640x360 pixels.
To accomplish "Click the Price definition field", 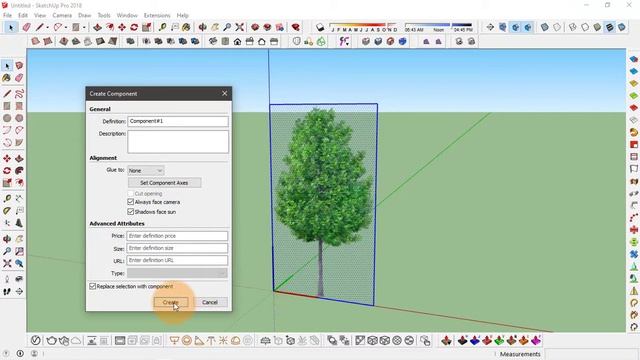I will tap(177, 236).
